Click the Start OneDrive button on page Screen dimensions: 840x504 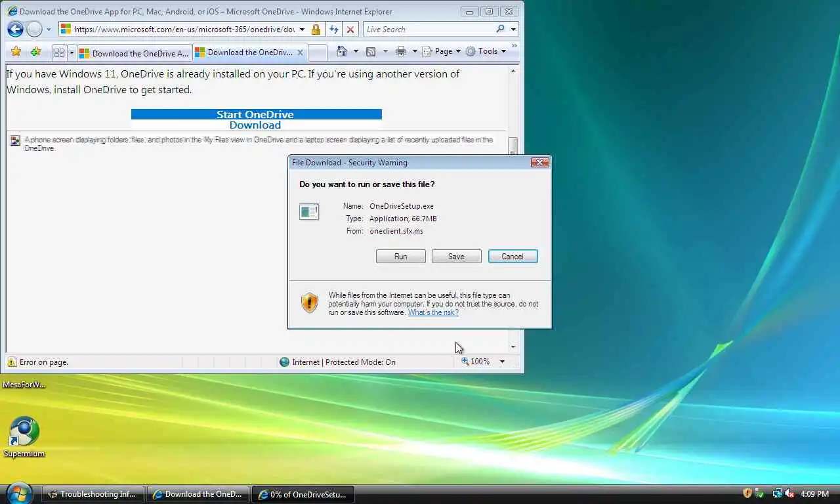point(256,114)
